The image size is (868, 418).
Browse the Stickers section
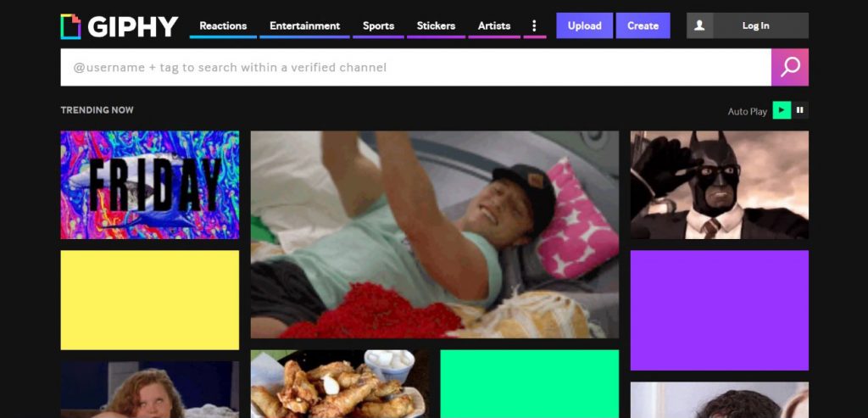436,25
